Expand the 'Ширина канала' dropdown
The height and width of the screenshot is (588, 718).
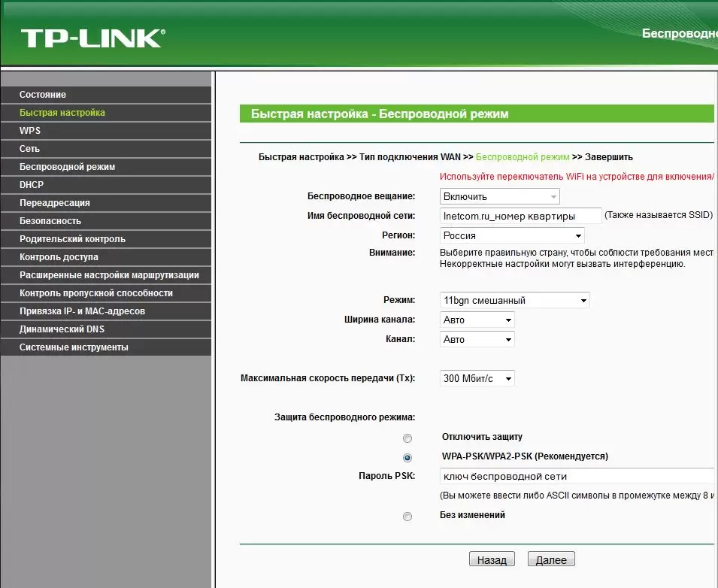coord(477,320)
